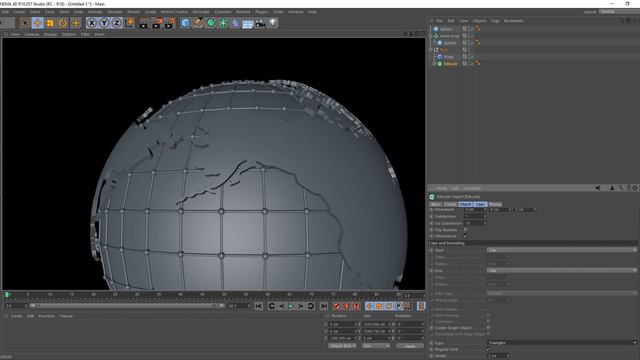Click the material tag on Extrude object

(x=478, y=64)
